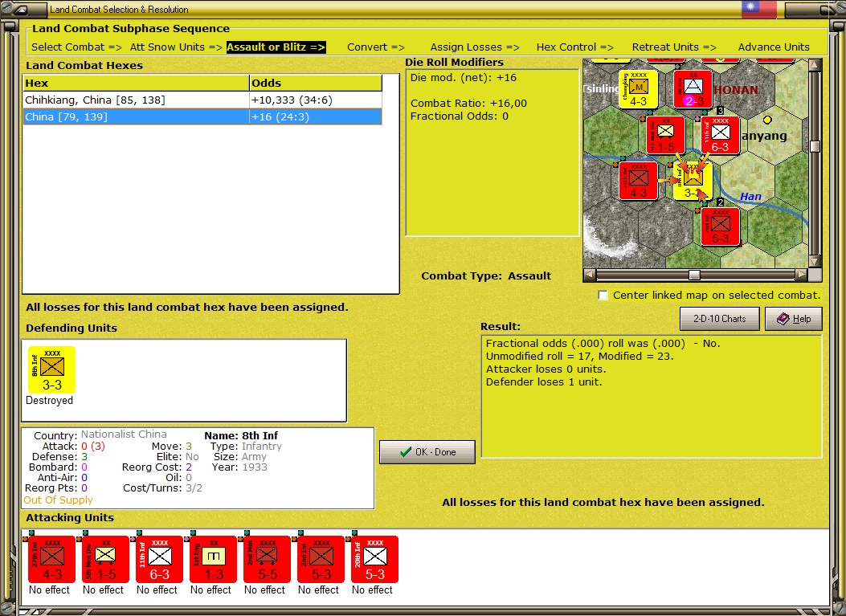Screen dimensions: 846x616
Task: Click the Combat Type: Assault label
Action: coord(486,275)
